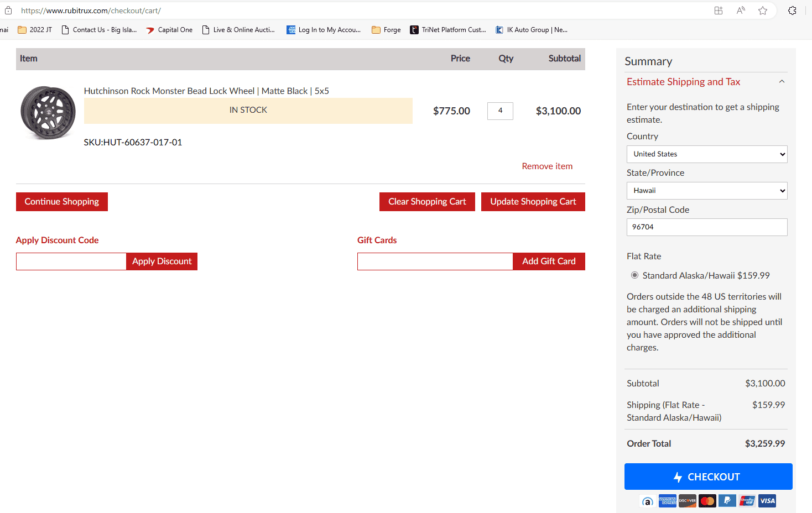Click Update Shopping Cart button
Screen dimensions: 812x513
[533, 202]
